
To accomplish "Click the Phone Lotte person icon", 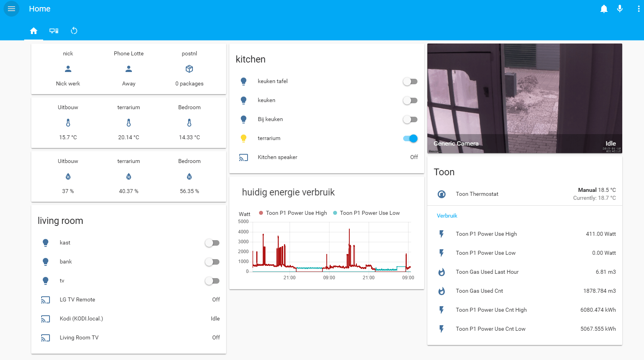I will pos(129,69).
